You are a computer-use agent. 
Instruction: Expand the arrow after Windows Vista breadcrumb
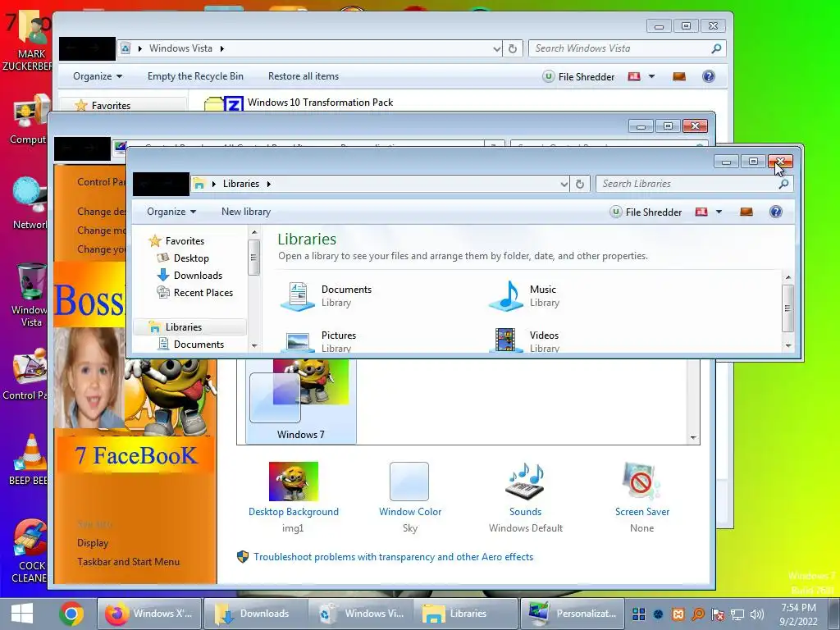pos(221,48)
